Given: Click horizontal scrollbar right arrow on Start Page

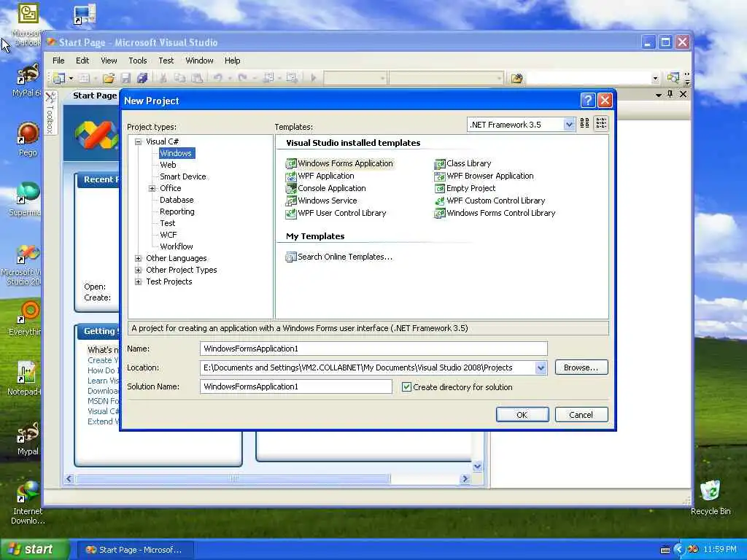Looking at the screenshot, I should pyautogui.click(x=465, y=478).
